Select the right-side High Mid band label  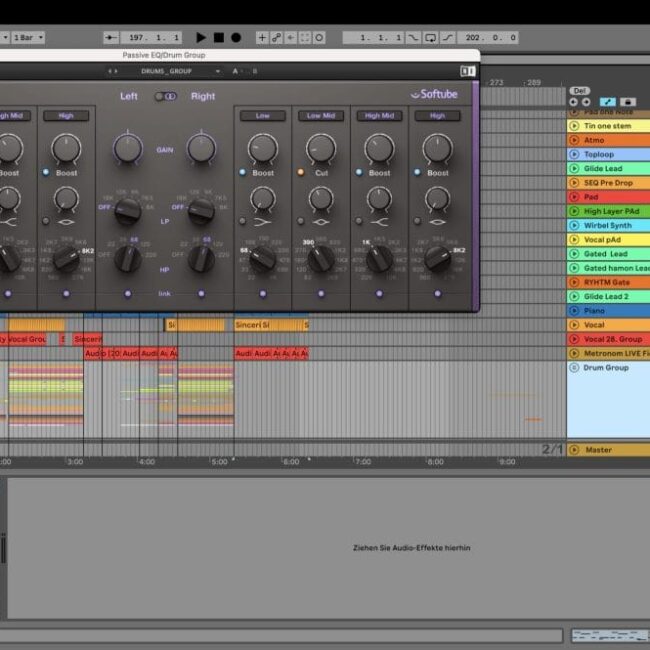click(x=379, y=116)
